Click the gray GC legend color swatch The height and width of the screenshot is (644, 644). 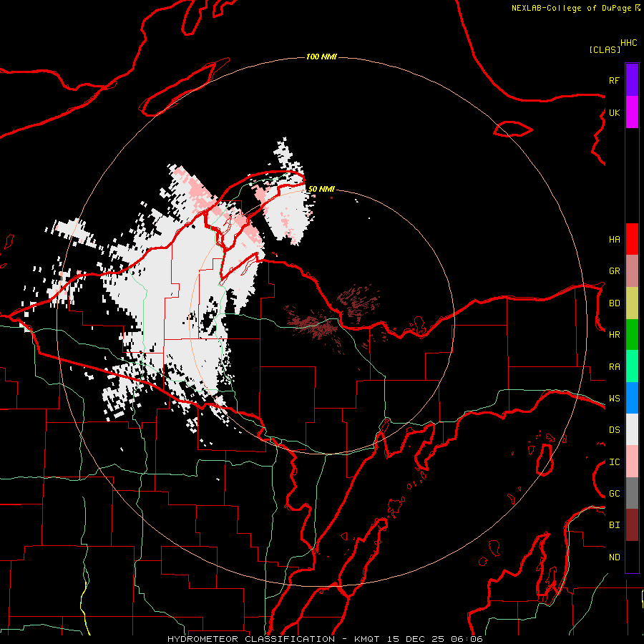point(632,493)
